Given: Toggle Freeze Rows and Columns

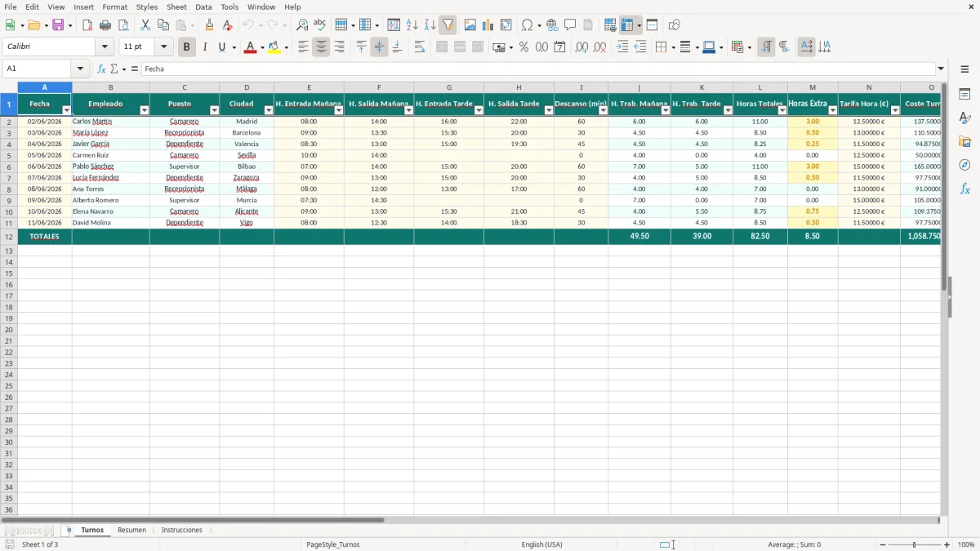Looking at the screenshot, I should pos(627,25).
